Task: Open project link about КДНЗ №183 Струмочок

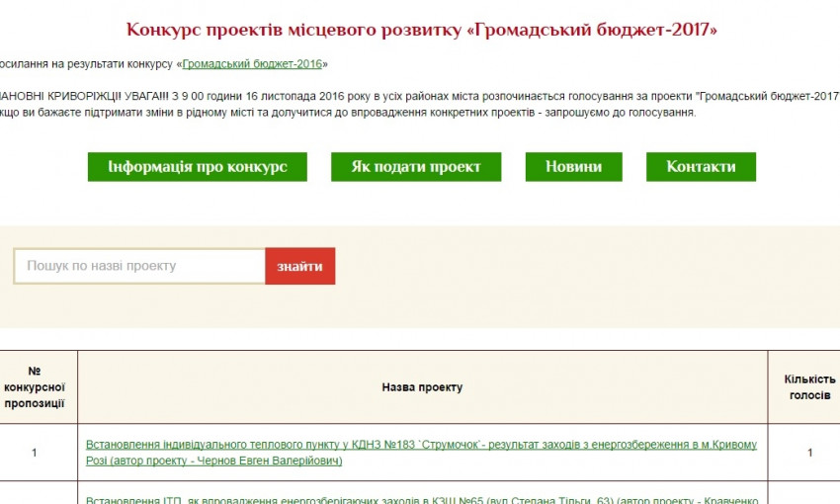Action: 421,453
